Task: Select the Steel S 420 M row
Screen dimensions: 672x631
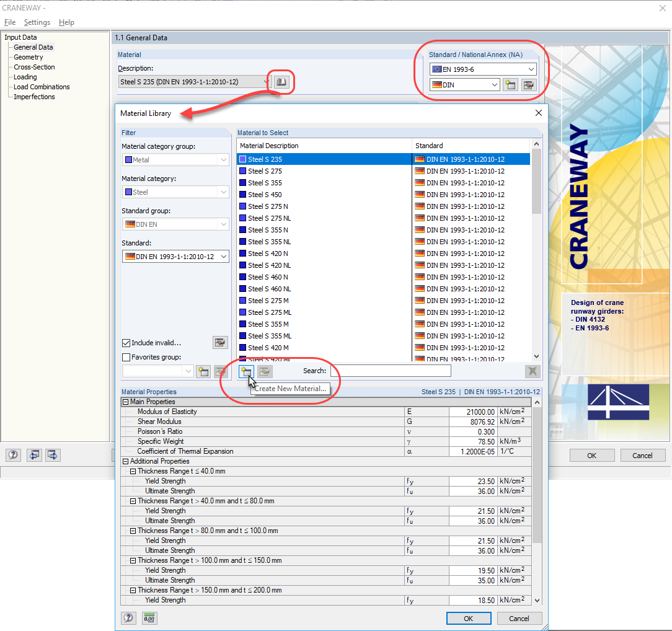Action: (x=384, y=348)
